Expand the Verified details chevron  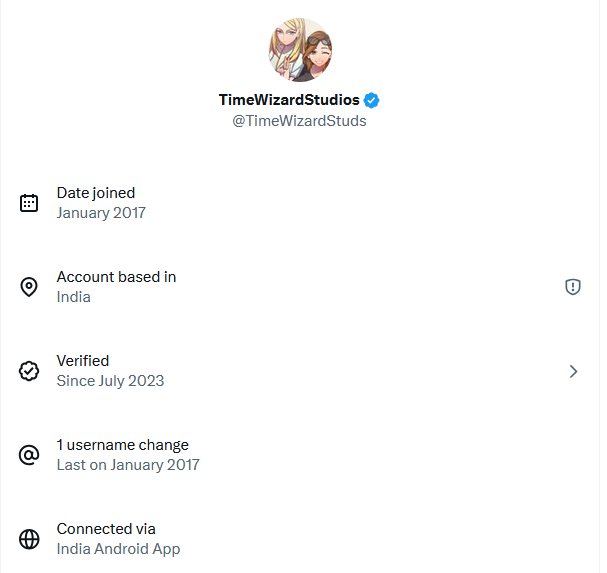click(573, 371)
